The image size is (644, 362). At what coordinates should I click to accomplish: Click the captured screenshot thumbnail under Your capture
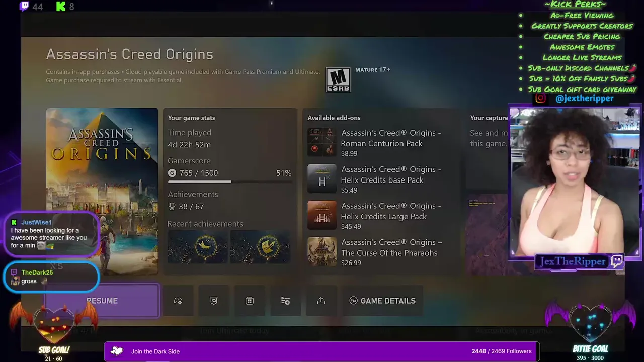487,234
